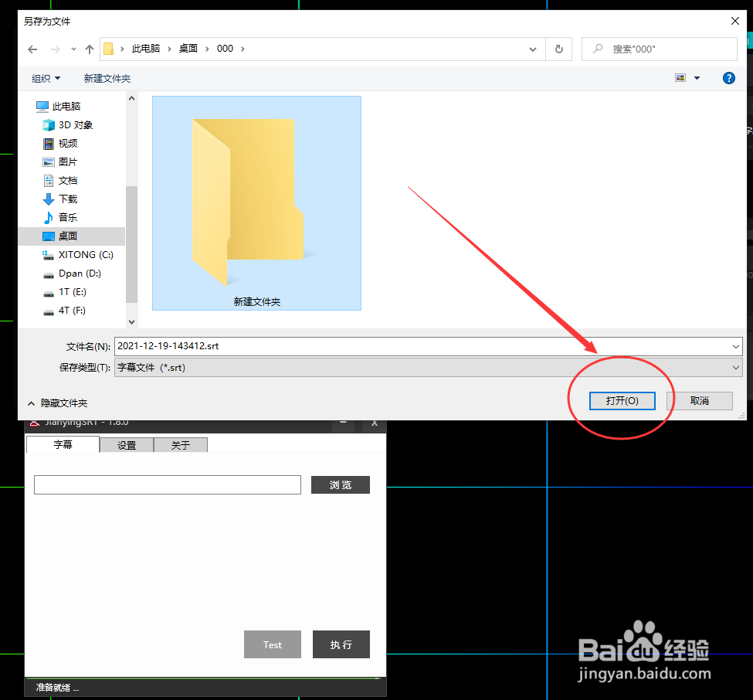
Task: Select 000 in the address breadcrumb
Action: point(225,49)
